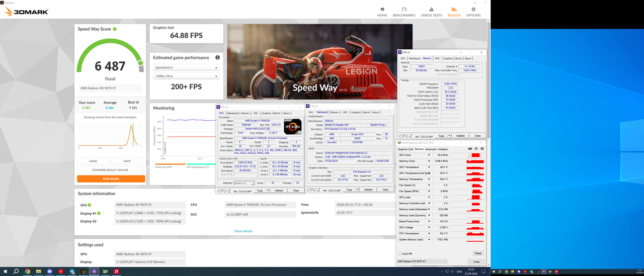Click the Speed Way Legion thumbnail image
This screenshot has height=276, width=644.
click(319, 61)
